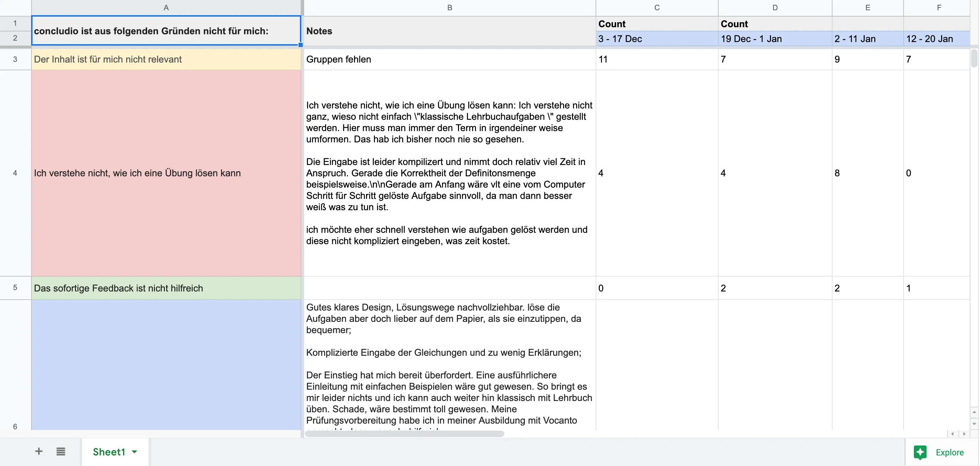Click the vertical scroll down arrow
The image size is (980, 466).
[x=974, y=424]
